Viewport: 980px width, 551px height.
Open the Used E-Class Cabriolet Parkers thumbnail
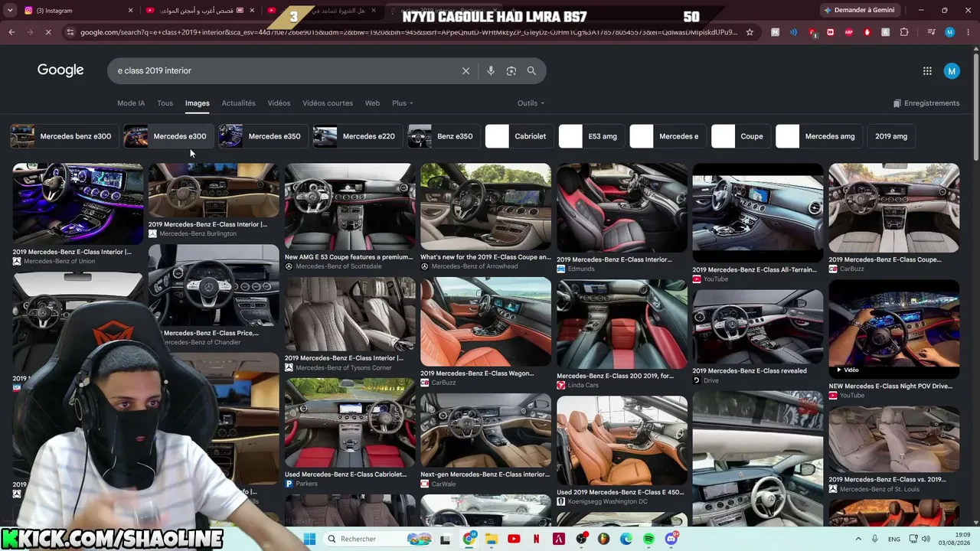click(x=350, y=422)
